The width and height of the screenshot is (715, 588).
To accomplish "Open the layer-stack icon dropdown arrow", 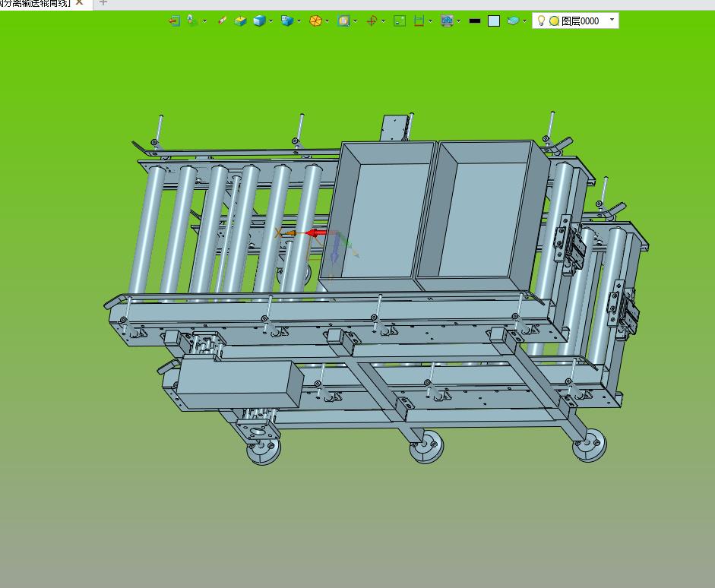I will click(x=525, y=21).
